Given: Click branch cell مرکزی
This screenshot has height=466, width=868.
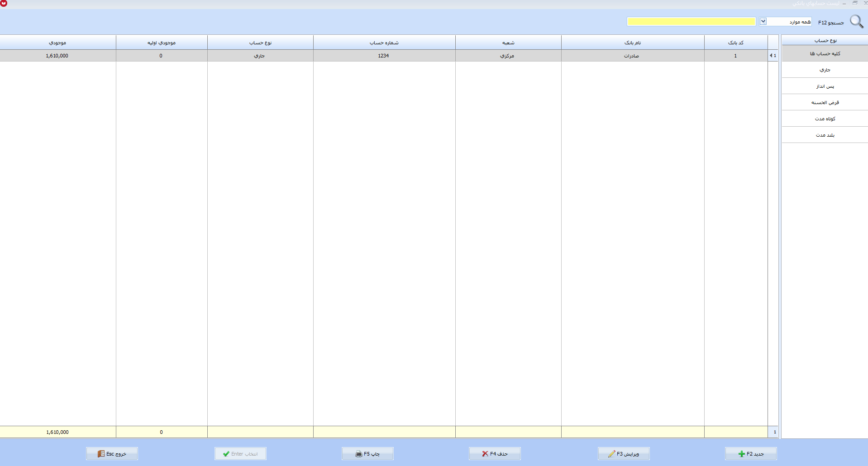Looking at the screenshot, I should [508, 56].
